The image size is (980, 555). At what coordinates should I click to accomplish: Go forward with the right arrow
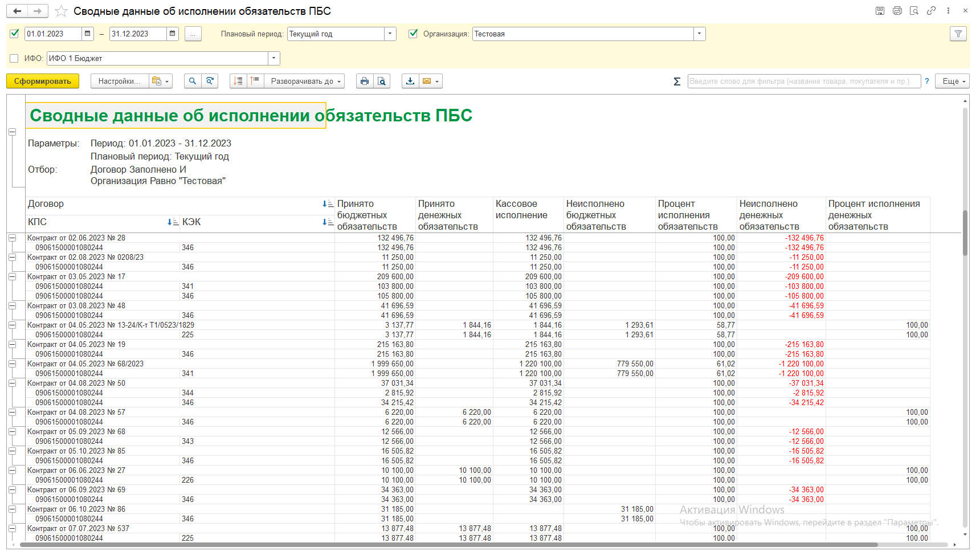38,11
